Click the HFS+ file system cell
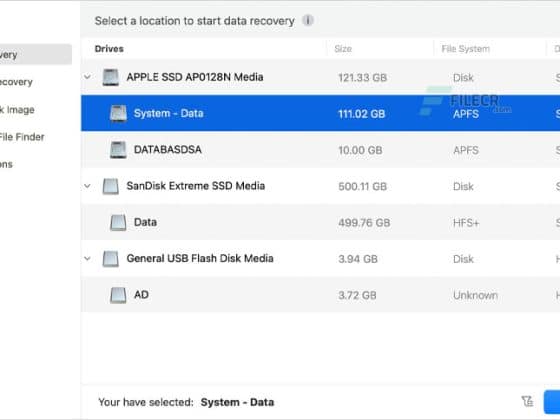Viewport: 560px width, 420px height. [466, 223]
